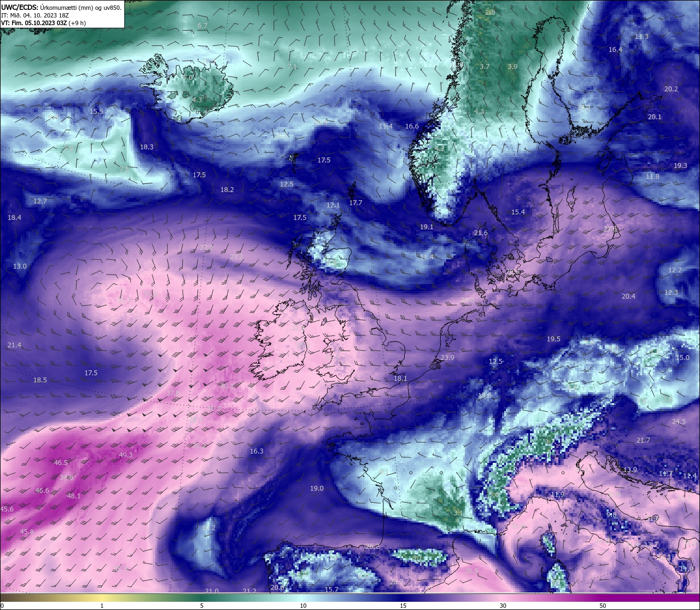Click the map value 20.1
The width and height of the screenshot is (700, 610).
(x=655, y=117)
